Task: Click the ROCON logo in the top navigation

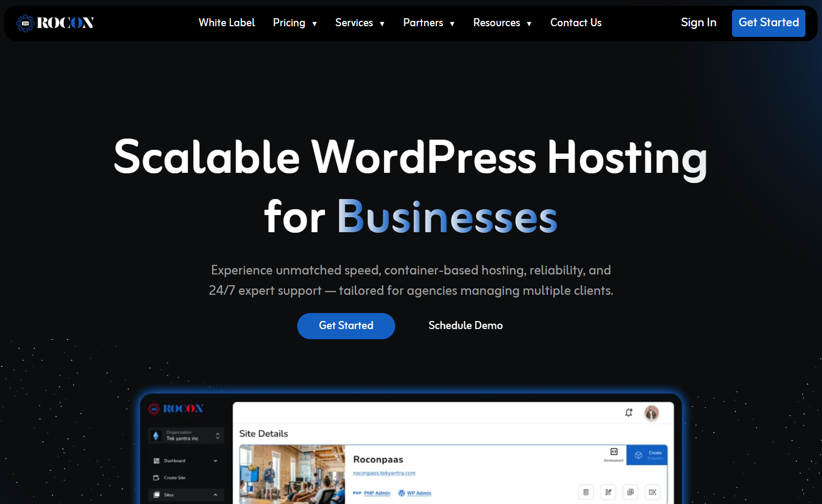Action: pos(55,23)
